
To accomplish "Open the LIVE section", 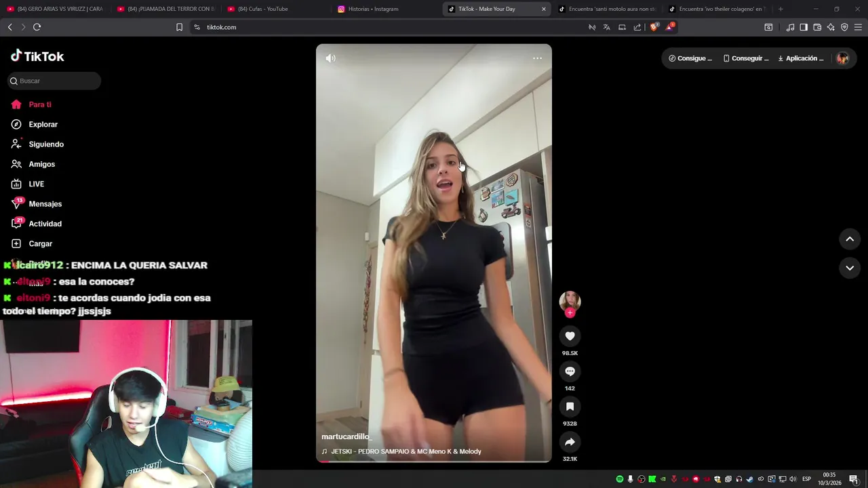I will point(28,184).
